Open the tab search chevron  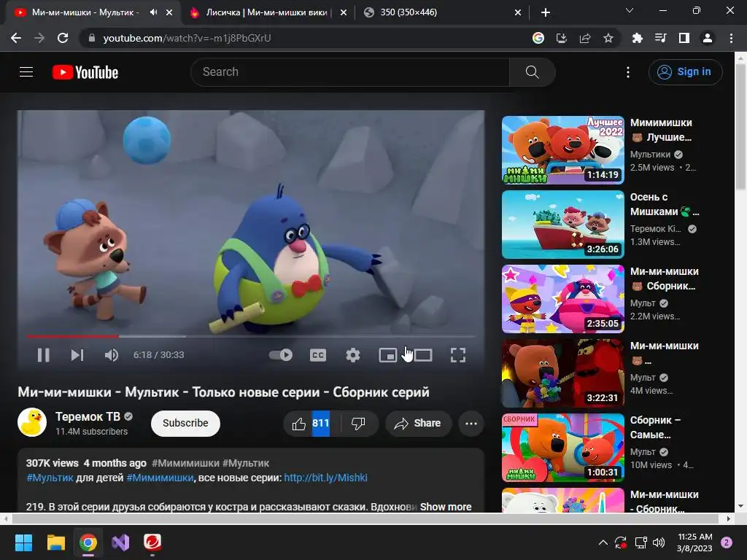[x=630, y=10]
